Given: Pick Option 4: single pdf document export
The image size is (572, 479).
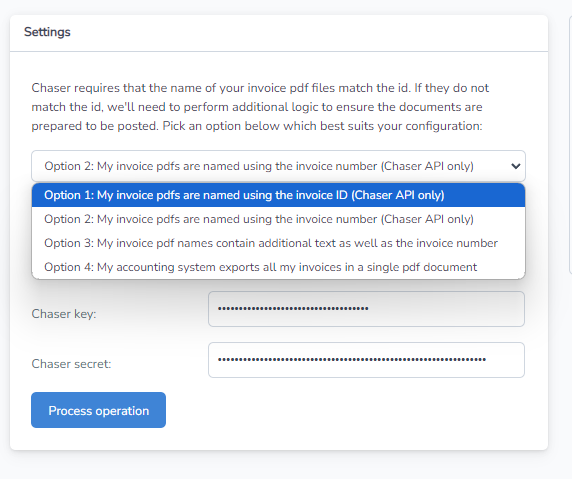Looking at the screenshot, I should click(x=278, y=267).
